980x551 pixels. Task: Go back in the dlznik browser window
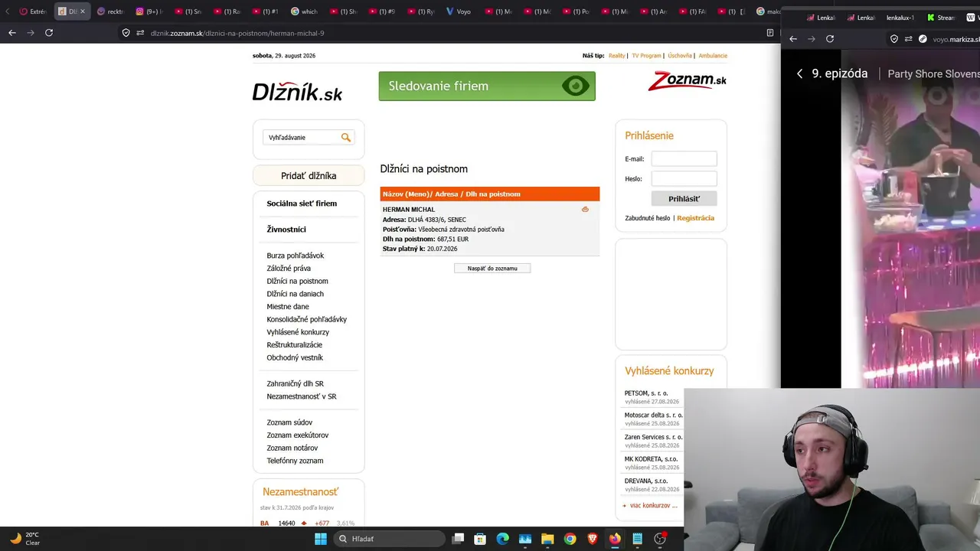click(12, 33)
